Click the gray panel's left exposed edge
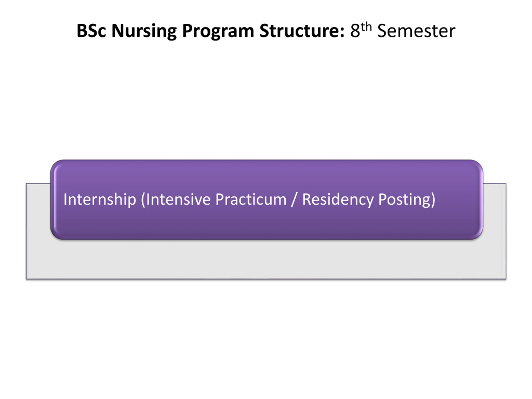This screenshot has width=532, height=399. [38, 231]
